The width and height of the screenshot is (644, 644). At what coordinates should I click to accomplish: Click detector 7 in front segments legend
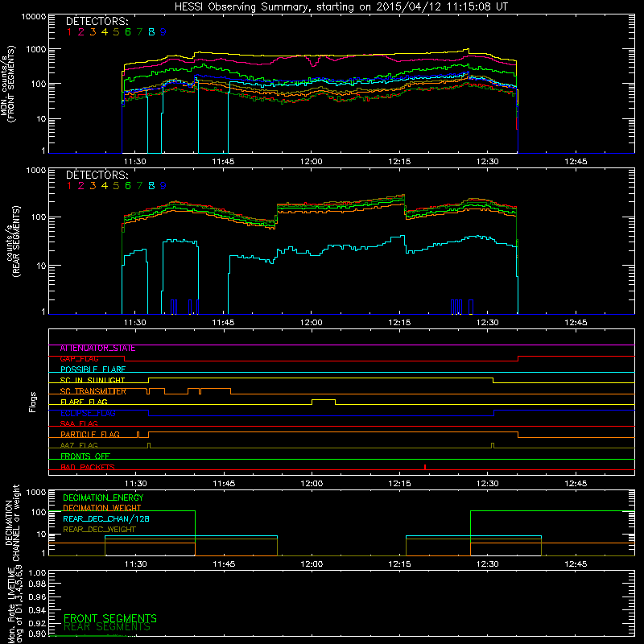point(139,32)
